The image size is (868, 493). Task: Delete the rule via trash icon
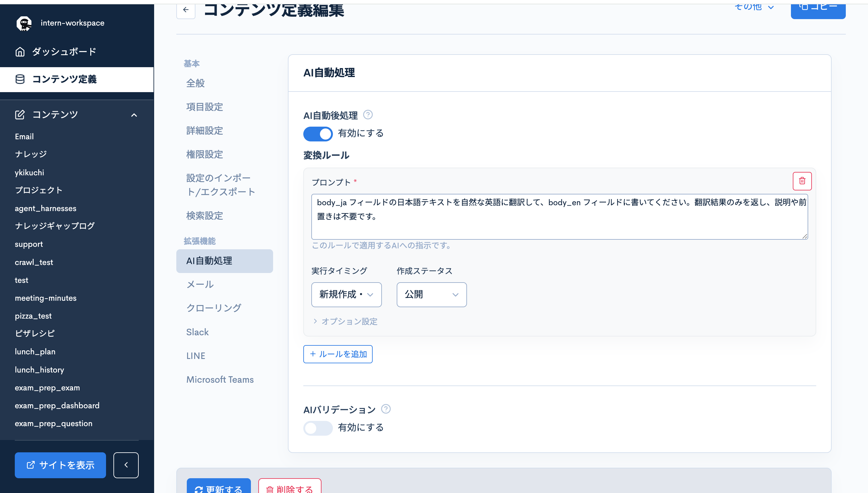(802, 181)
